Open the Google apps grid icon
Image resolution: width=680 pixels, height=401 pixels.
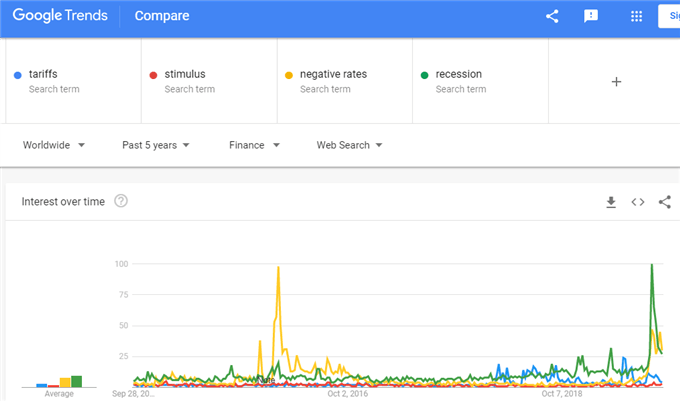tap(636, 16)
